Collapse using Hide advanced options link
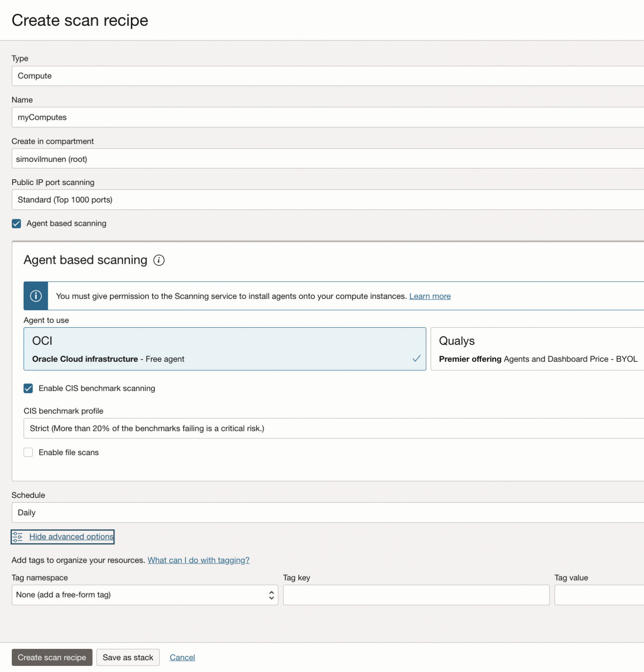 (71, 537)
